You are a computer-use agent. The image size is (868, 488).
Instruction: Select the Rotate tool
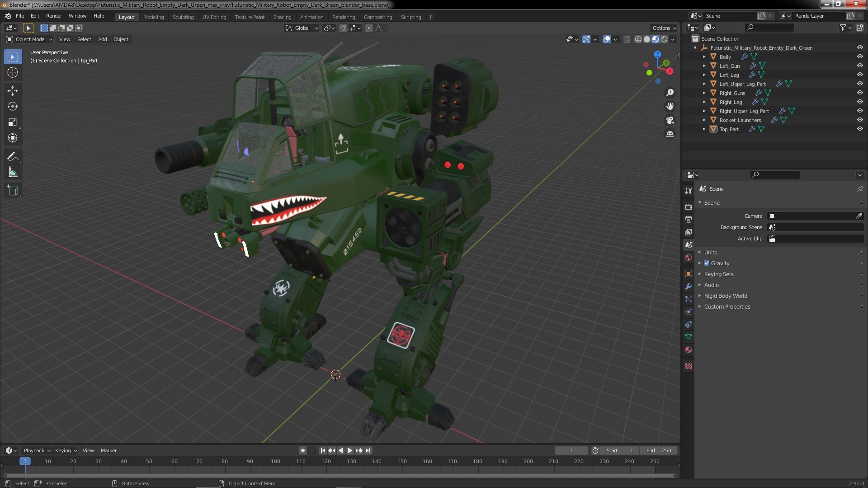[x=13, y=107]
